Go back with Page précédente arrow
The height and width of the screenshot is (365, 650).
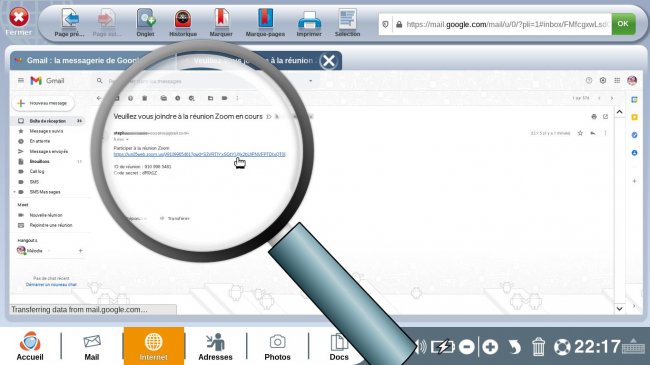[70, 22]
